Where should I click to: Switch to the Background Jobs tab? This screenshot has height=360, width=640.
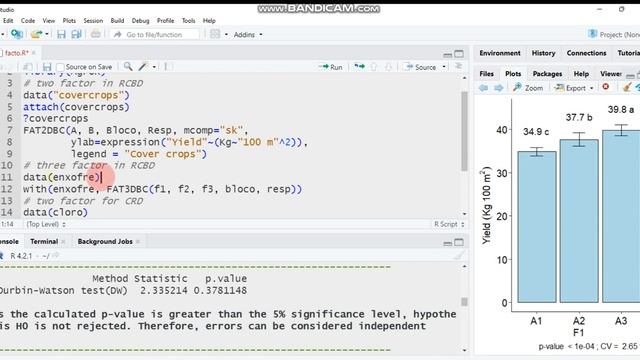pyautogui.click(x=105, y=242)
